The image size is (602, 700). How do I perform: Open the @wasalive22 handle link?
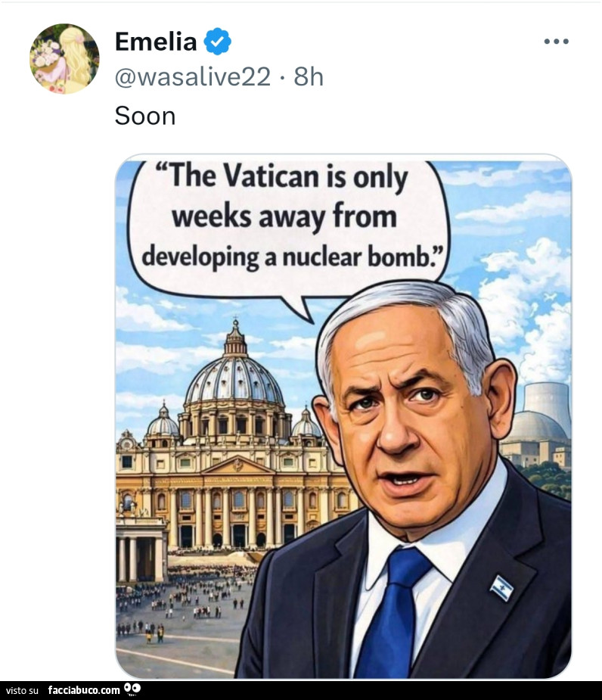tap(192, 76)
